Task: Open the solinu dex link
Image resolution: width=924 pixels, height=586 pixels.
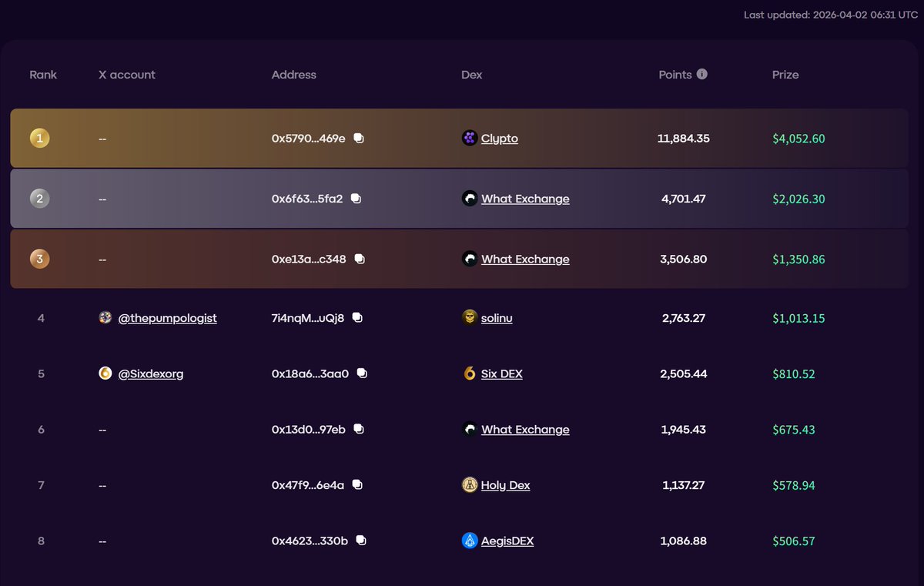Action: click(497, 318)
